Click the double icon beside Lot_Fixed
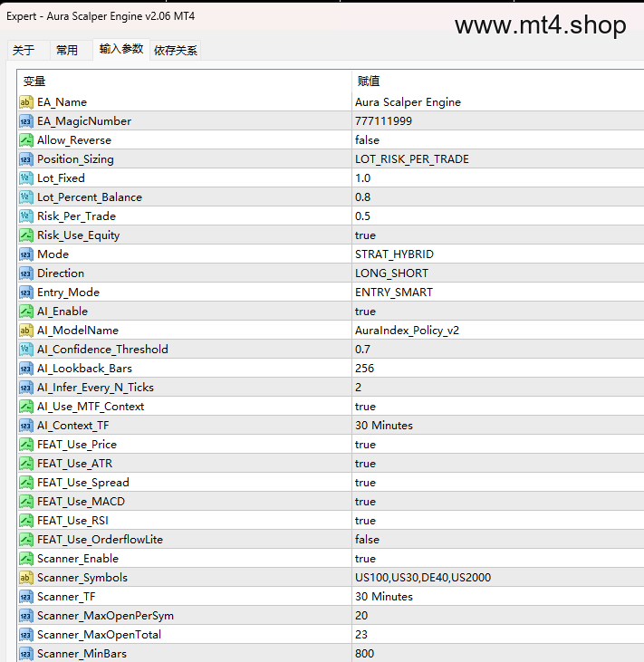Viewport: 644px width, 662px height. coord(25,178)
